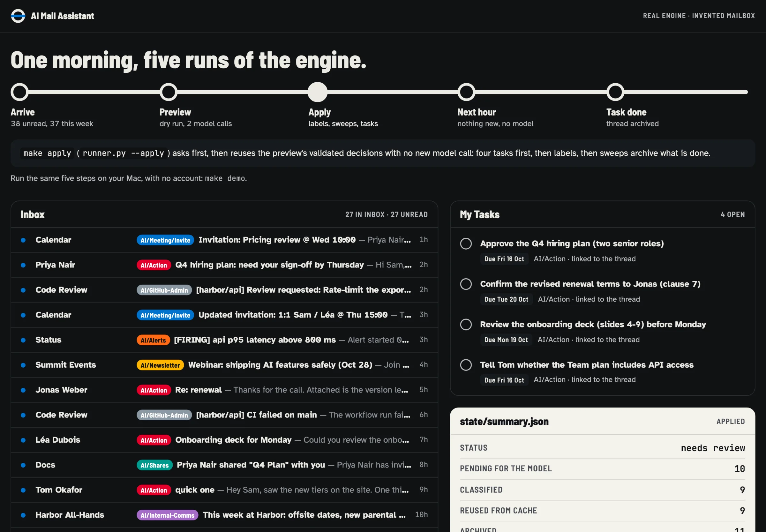Click the AI/Newsletter label on Summit Events row
The image size is (766, 532).
(x=160, y=365)
